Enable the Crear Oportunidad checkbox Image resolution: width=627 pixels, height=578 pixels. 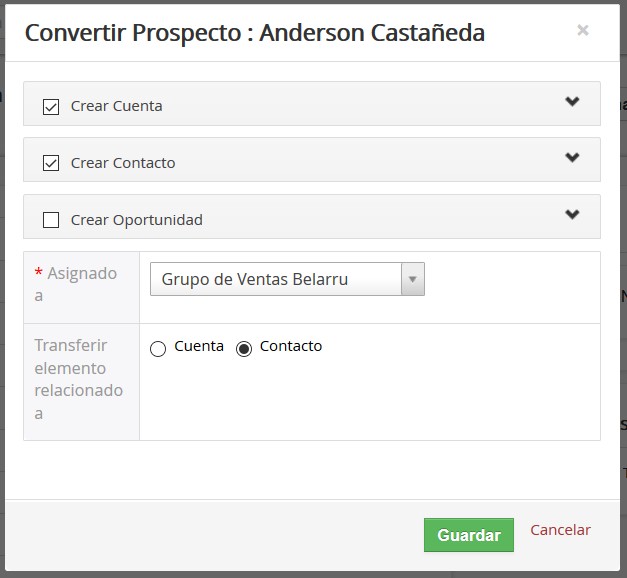51,220
